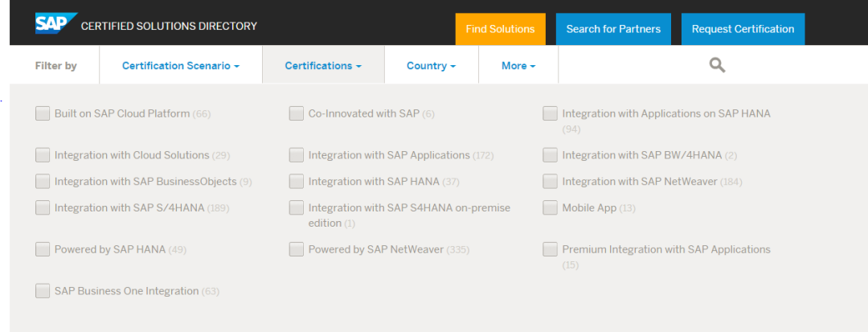
Task: Click Certified Solutions Directory title
Action: pos(169,26)
